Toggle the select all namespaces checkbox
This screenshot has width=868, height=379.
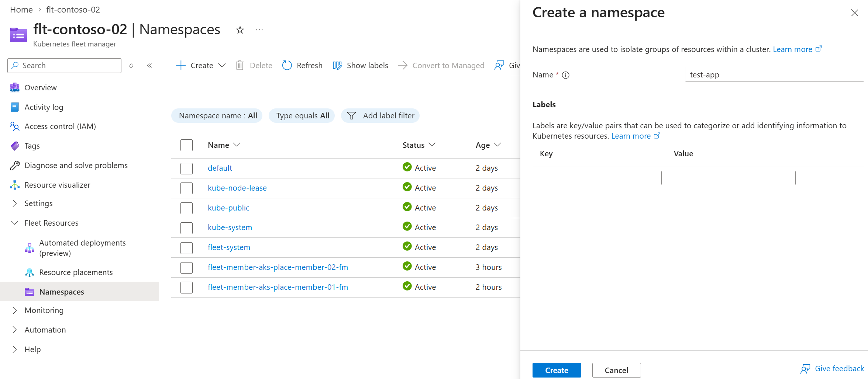coord(187,145)
